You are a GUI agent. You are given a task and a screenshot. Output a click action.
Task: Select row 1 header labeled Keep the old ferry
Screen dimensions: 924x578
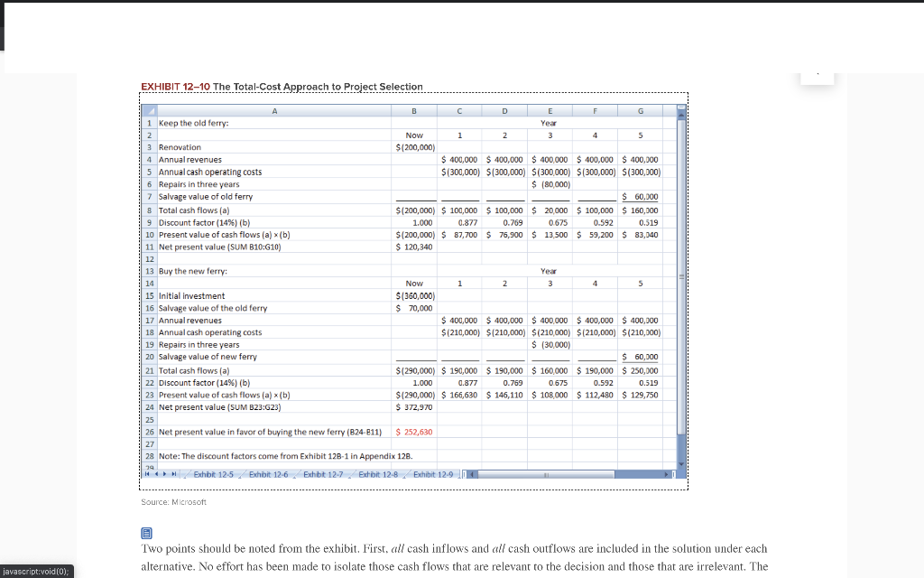click(x=150, y=123)
